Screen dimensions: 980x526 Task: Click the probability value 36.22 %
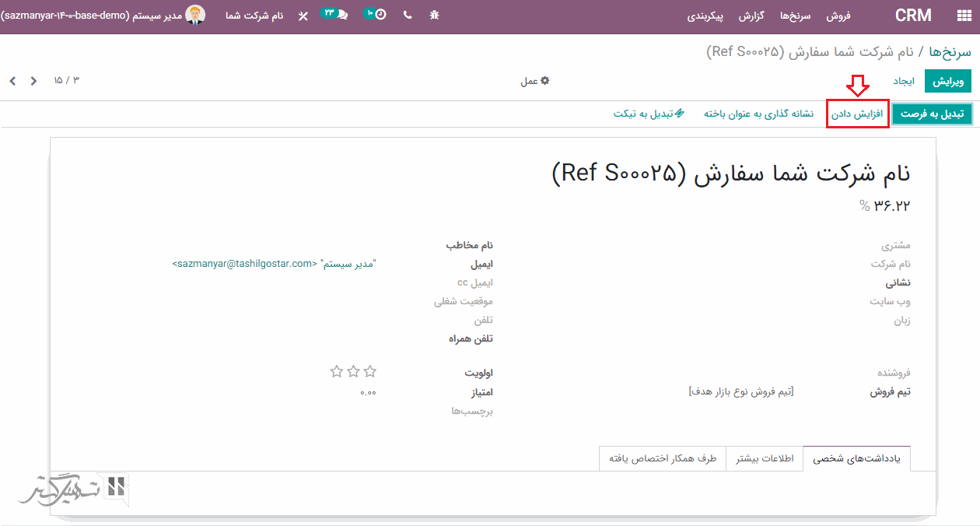[884, 205]
